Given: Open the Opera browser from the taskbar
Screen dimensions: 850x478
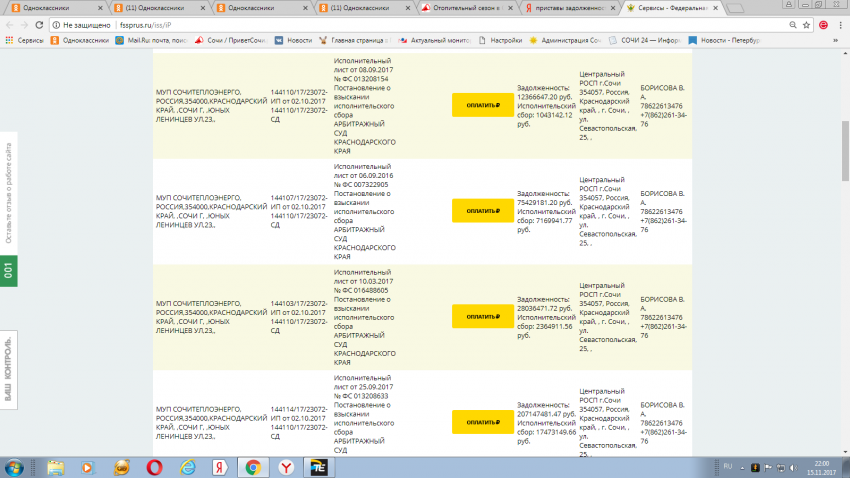Looking at the screenshot, I should click(154, 467).
